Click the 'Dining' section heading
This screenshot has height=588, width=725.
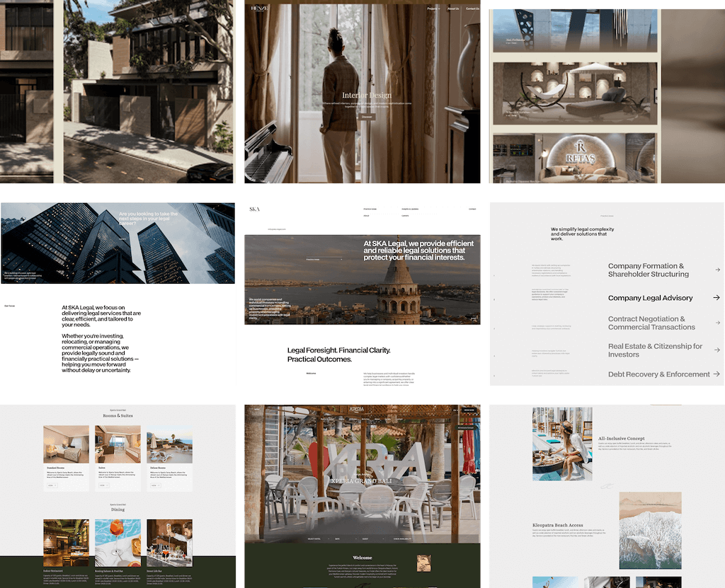point(118,509)
